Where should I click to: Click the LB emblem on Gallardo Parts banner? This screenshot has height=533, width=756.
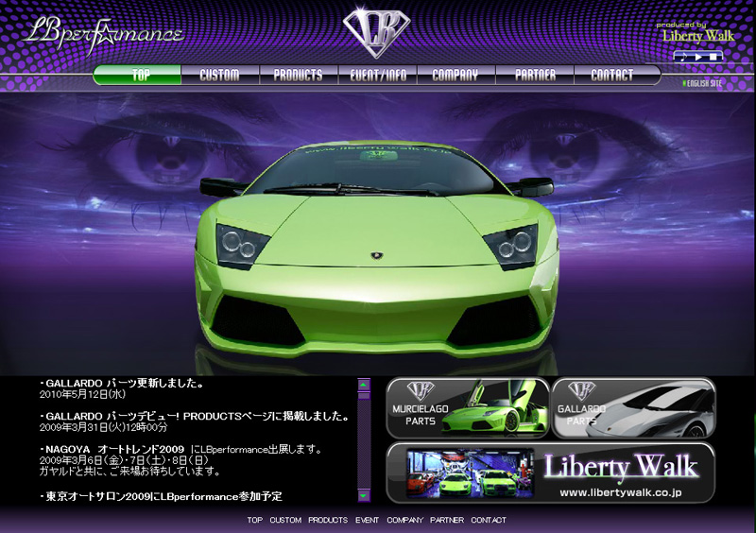[x=582, y=390]
